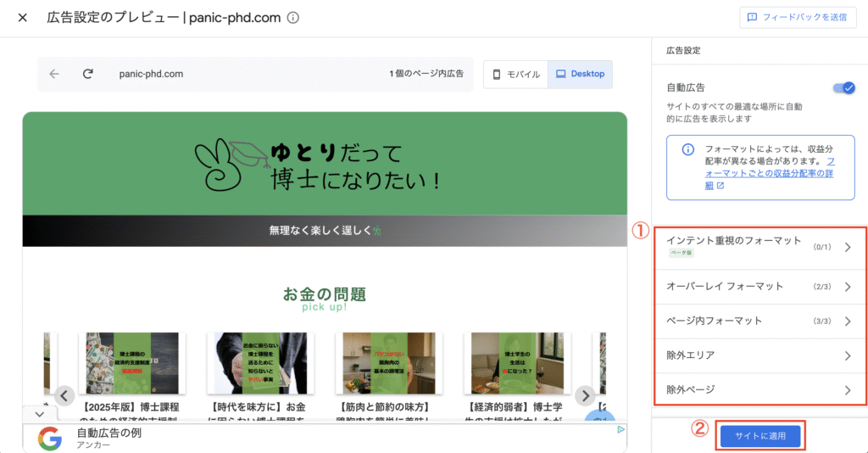Click the panic-phd.com address field
Image resolution: width=868 pixels, height=453 pixels.
tap(151, 74)
